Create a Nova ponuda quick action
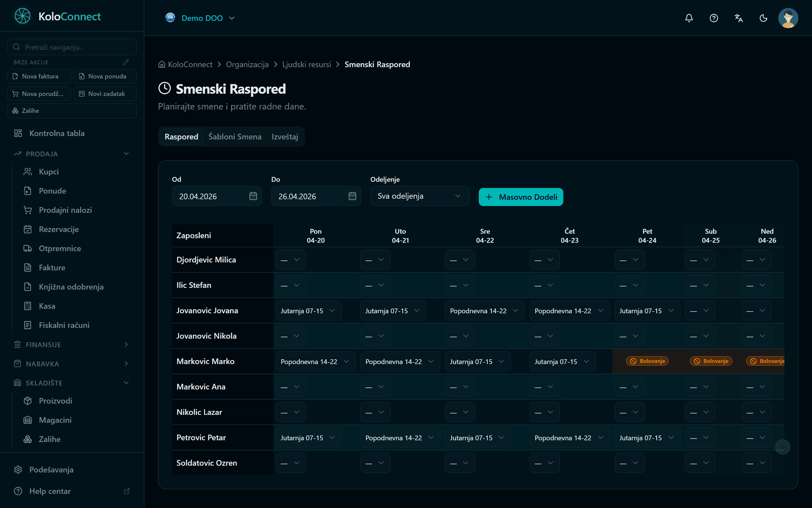 click(105, 76)
